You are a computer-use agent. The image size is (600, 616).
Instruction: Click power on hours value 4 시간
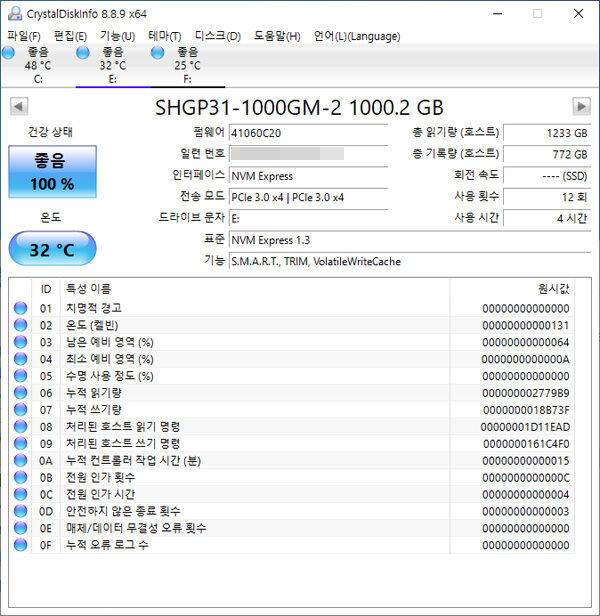click(547, 218)
